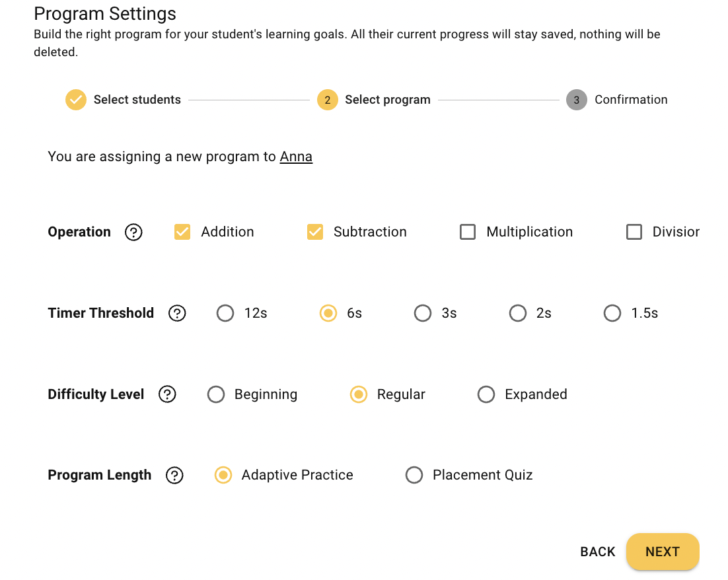The image size is (728, 580).
Task: Tick the Division checkbox
Action: coord(634,232)
